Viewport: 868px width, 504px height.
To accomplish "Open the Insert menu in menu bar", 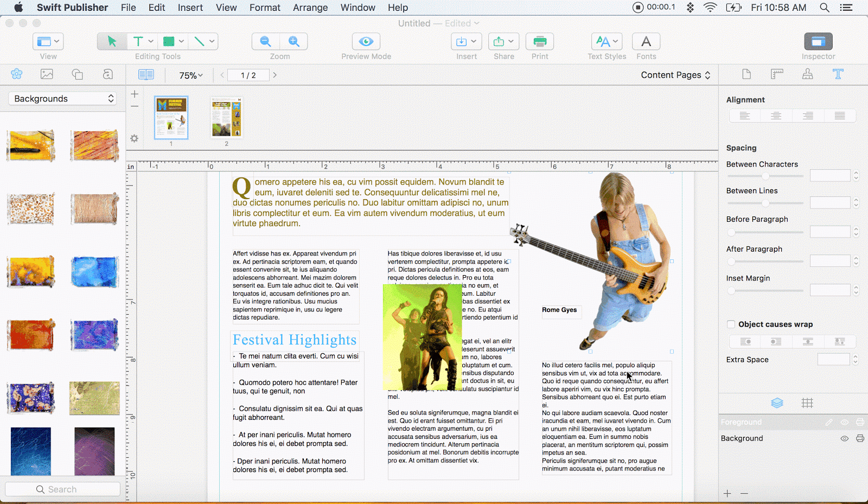I will point(190,8).
